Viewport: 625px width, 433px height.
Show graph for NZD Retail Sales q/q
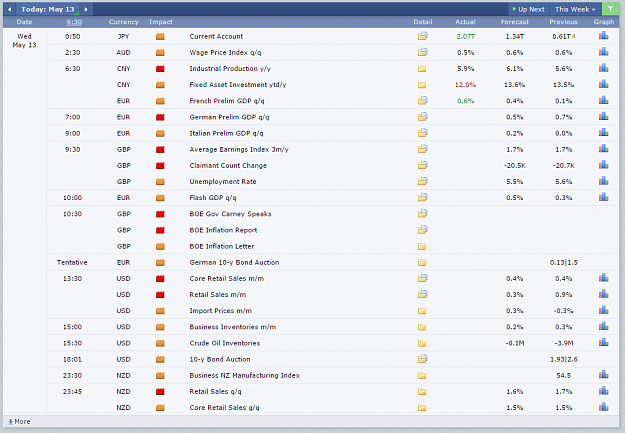(603, 391)
